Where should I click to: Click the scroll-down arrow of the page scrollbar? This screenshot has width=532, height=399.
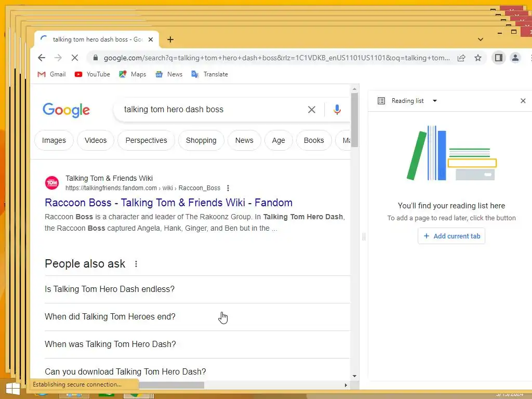click(x=354, y=376)
